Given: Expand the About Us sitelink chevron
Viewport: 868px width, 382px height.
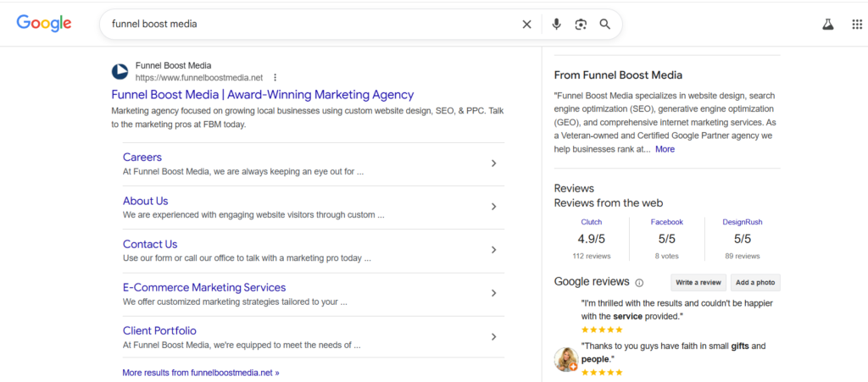Looking at the screenshot, I should [493, 207].
